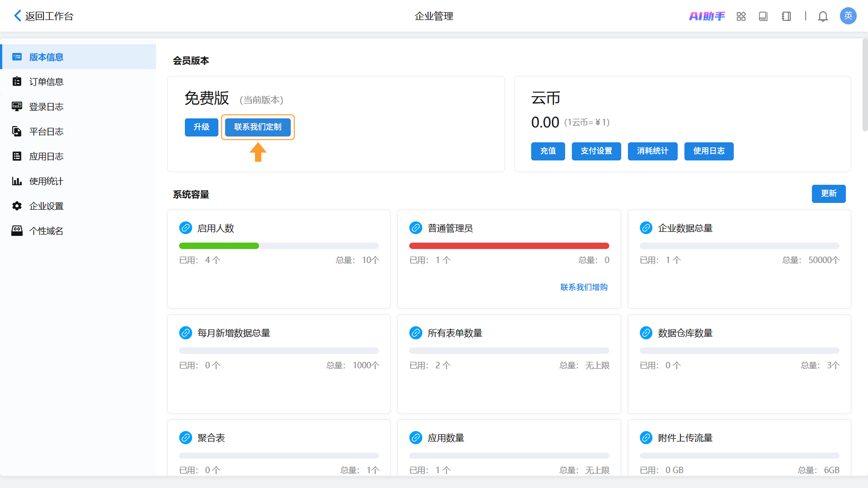Click the 系统容量 section heading
The image size is (868, 488).
pos(191,194)
